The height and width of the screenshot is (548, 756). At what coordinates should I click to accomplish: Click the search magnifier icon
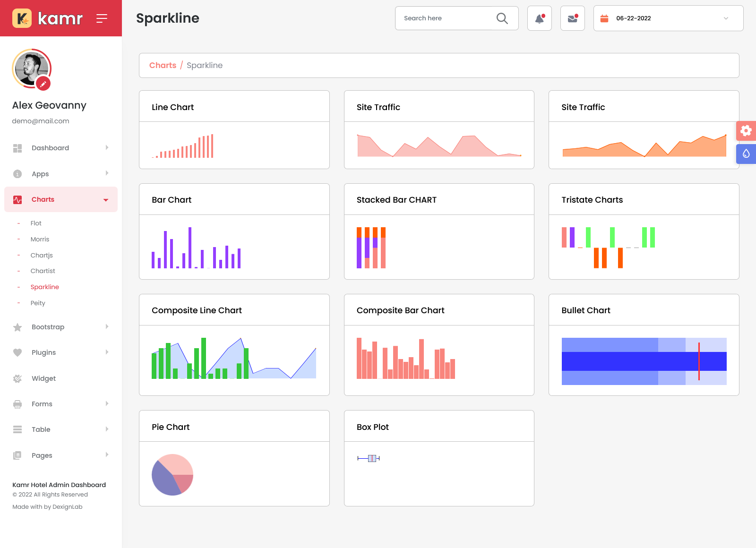pyautogui.click(x=502, y=18)
